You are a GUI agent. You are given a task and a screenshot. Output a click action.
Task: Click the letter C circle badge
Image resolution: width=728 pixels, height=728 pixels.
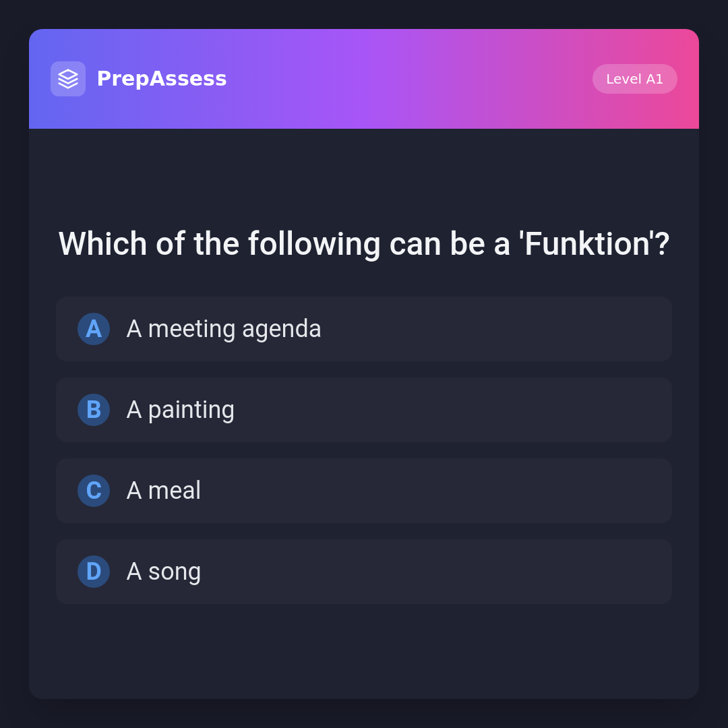coord(94,491)
